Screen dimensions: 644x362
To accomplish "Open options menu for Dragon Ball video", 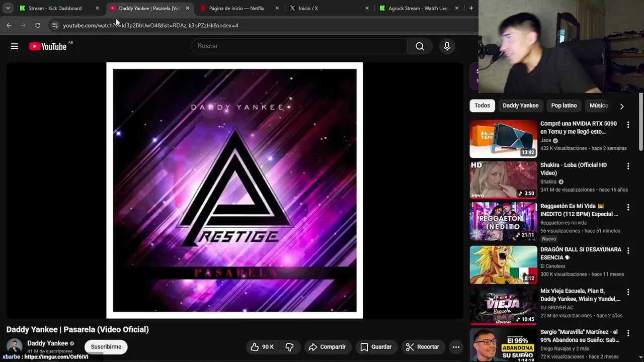I will click(x=628, y=250).
